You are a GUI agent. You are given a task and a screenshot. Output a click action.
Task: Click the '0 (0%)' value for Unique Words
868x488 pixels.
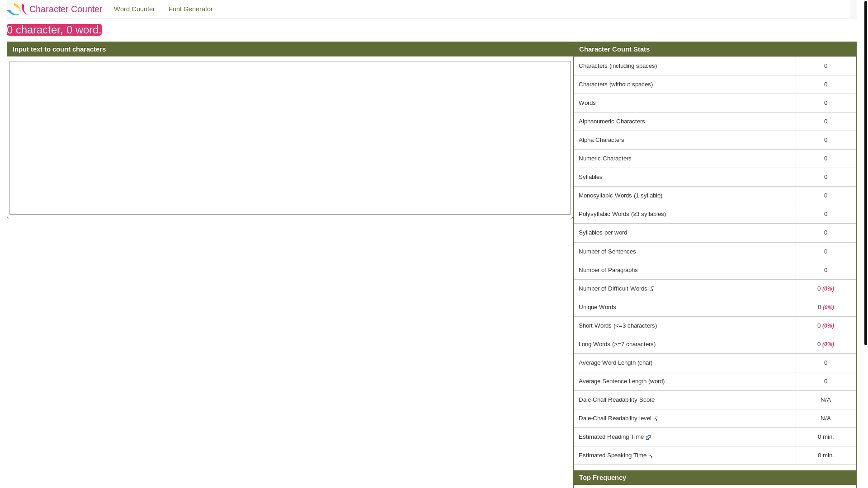(826, 307)
